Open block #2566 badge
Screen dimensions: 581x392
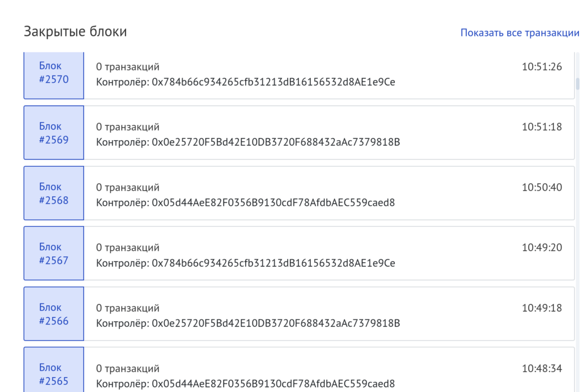click(54, 314)
